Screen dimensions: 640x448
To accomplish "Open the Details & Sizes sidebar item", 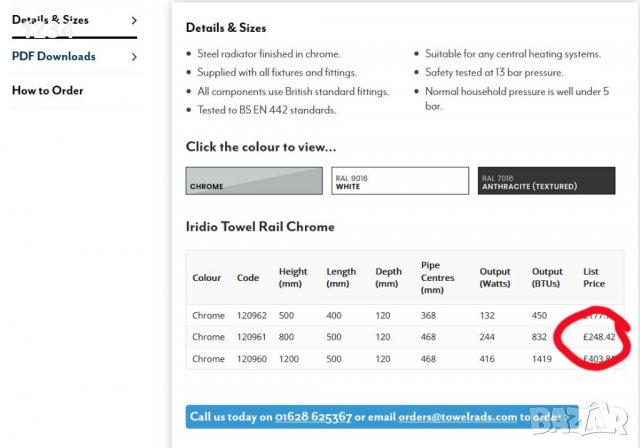I will [50, 20].
